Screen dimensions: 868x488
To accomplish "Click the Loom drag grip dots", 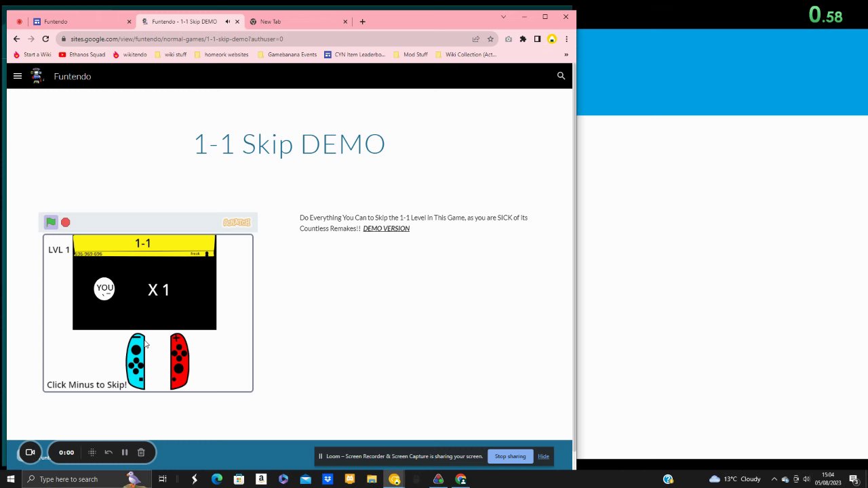I will (92, 452).
